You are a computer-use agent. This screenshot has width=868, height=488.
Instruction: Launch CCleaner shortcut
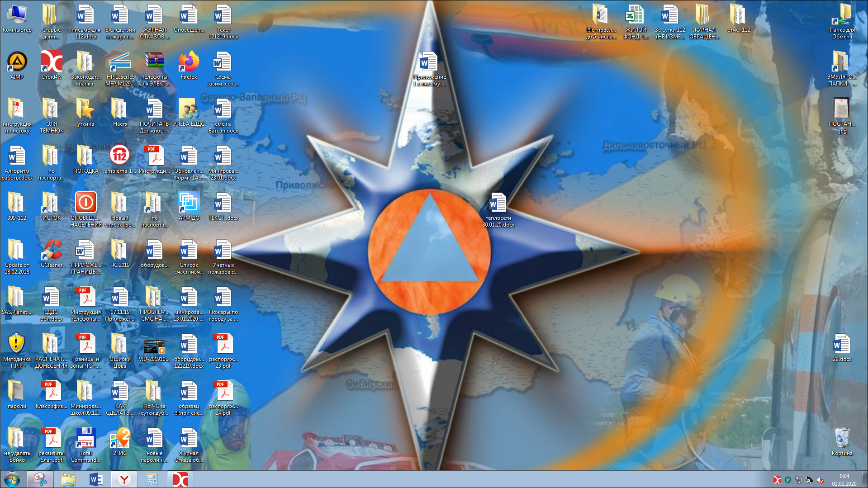52,254
